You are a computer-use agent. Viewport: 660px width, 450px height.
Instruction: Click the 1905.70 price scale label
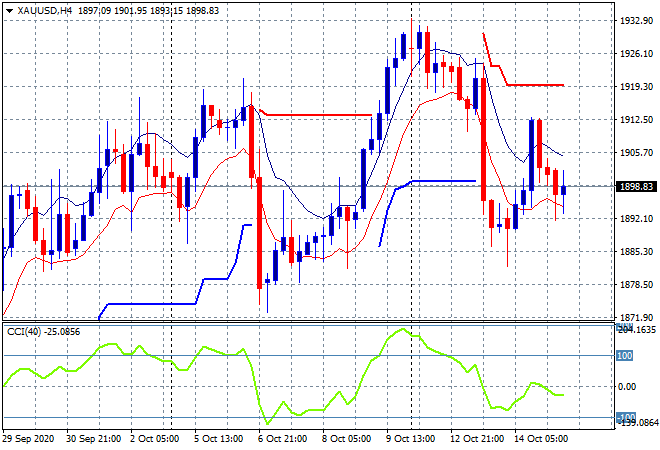(x=636, y=153)
